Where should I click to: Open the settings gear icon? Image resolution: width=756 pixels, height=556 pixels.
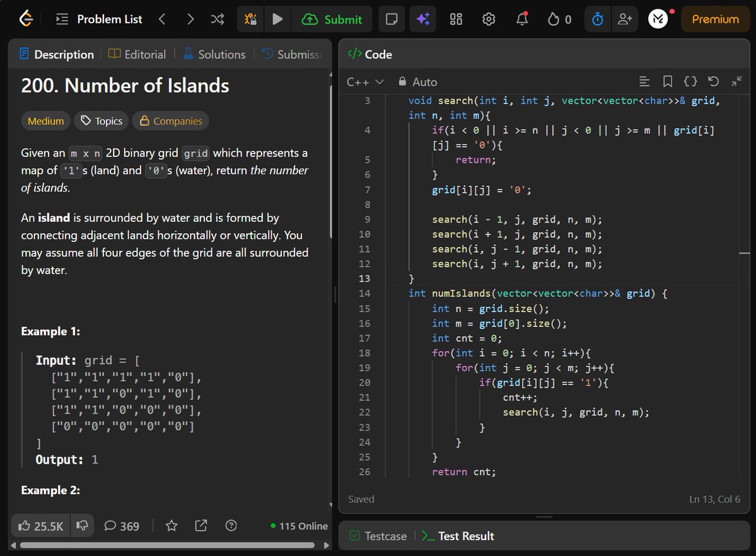click(x=489, y=20)
